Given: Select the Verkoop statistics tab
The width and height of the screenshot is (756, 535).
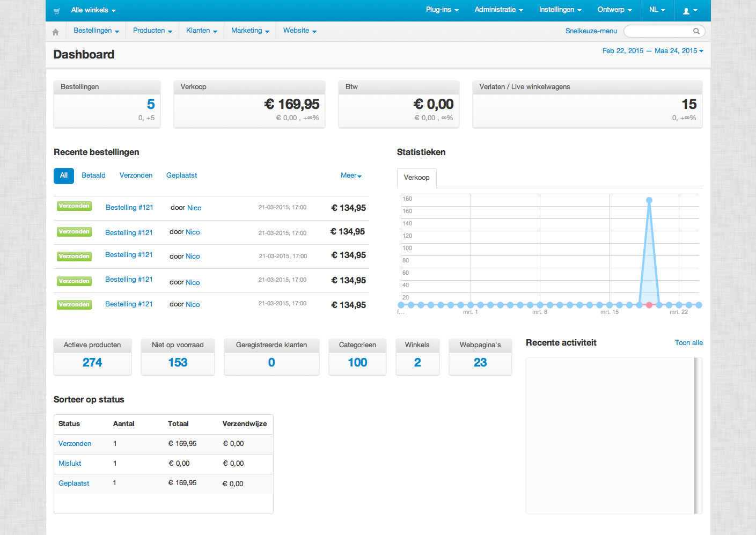Looking at the screenshot, I should click(416, 178).
